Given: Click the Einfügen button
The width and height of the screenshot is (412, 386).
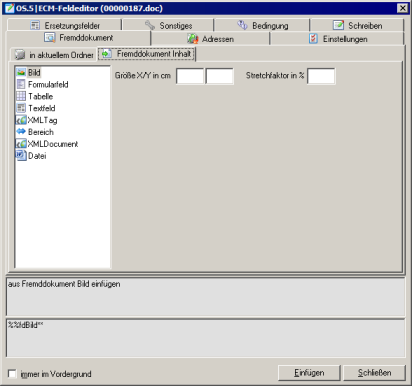Looking at the screenshot, I should coord(309,373).
